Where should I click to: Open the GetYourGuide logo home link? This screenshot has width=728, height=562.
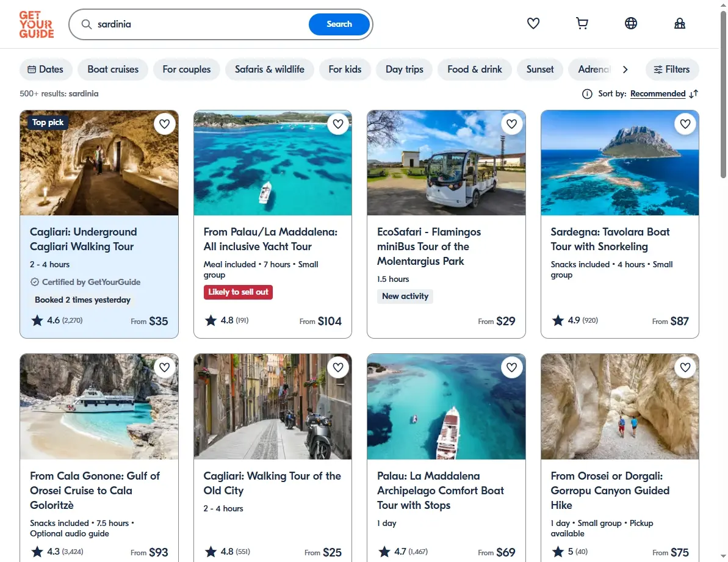click(x=37, y=24)
